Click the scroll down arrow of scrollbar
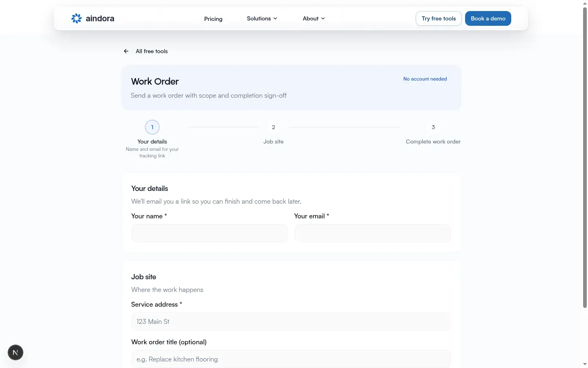This screenshot has height=368, width=588. (x=585, y=364)
